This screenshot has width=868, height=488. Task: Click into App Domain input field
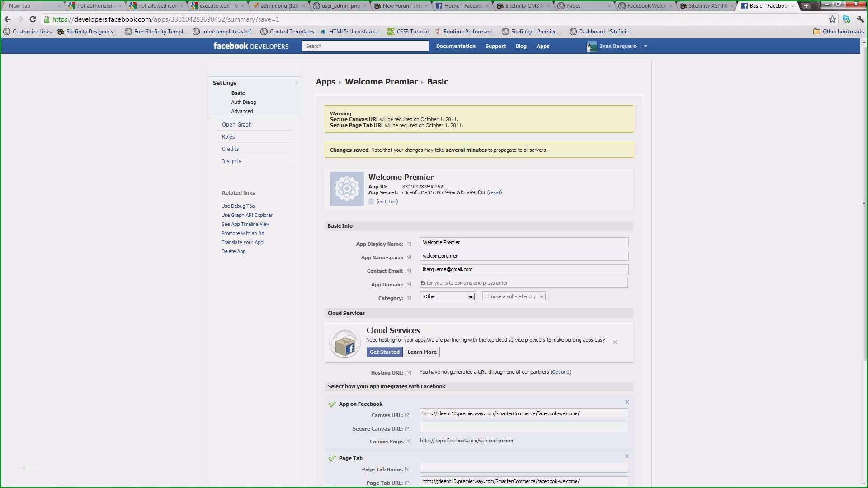tap(524, 283)
